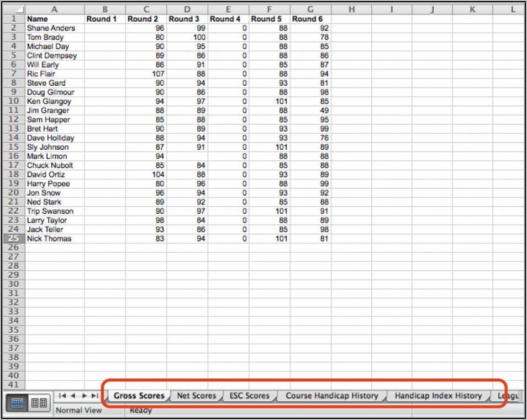The image size is (527, 420).
Task: Switch to Page Layout view icon
Action: pyautogui.click(x=39, y=402)
